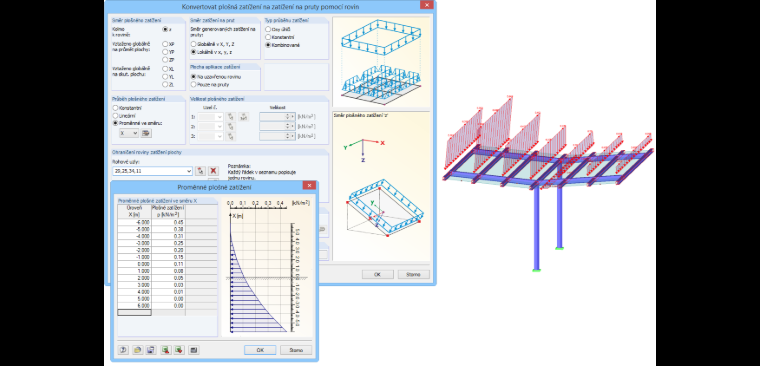Close the Proměnné plošné zatížení dialog
This screenshot has height=366, width=760.
click(x=309, y=186)
